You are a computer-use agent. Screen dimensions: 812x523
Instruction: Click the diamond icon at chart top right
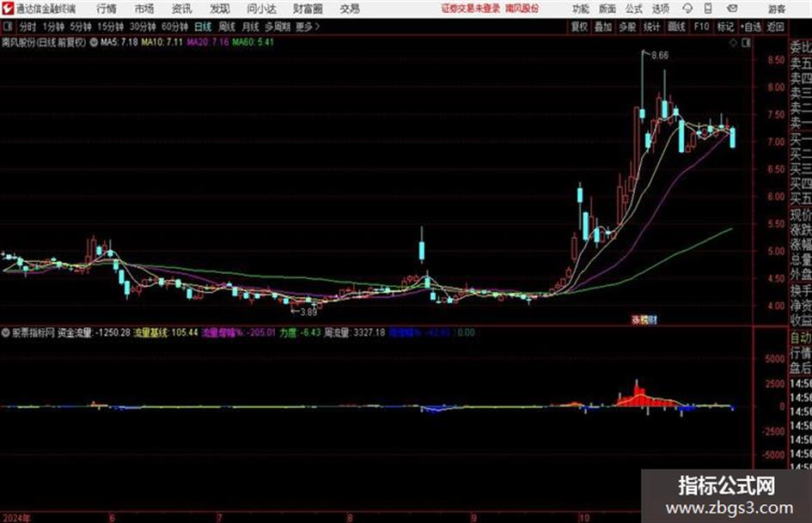click(733, 43)
